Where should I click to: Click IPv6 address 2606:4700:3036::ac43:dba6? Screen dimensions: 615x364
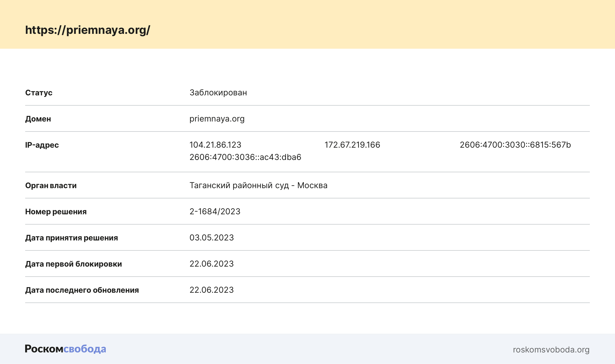point(245,157)
